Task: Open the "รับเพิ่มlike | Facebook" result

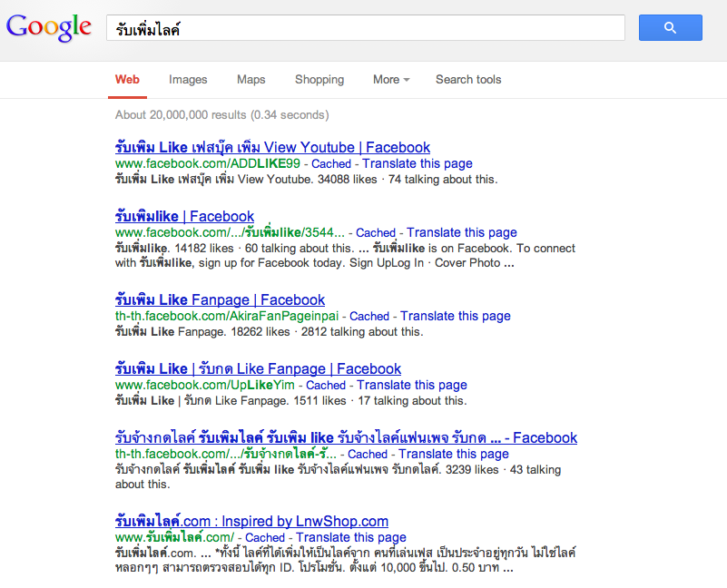Action: click(x=184, y=217)
